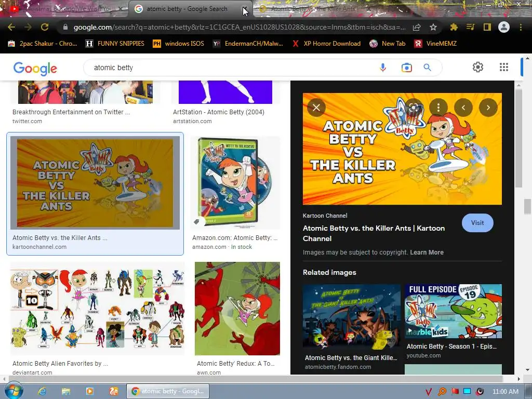Open the EndermanCH/Malw... bookmark

coord(248,44)
